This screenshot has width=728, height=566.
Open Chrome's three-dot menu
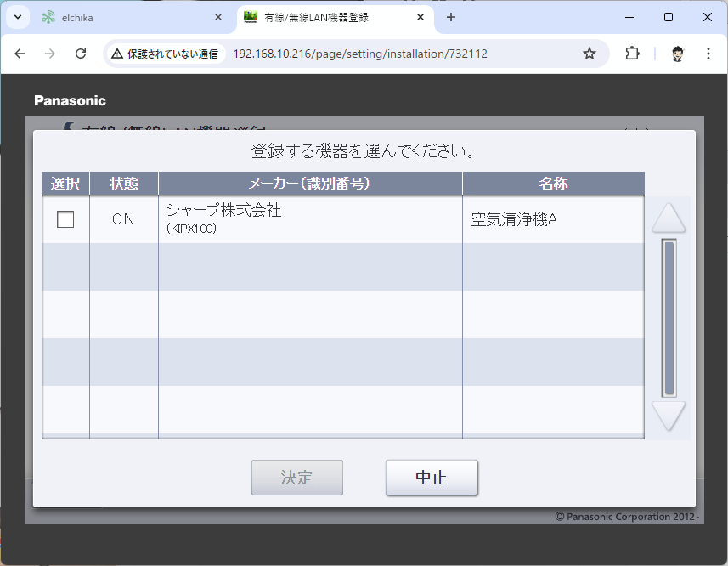(708, 54)
